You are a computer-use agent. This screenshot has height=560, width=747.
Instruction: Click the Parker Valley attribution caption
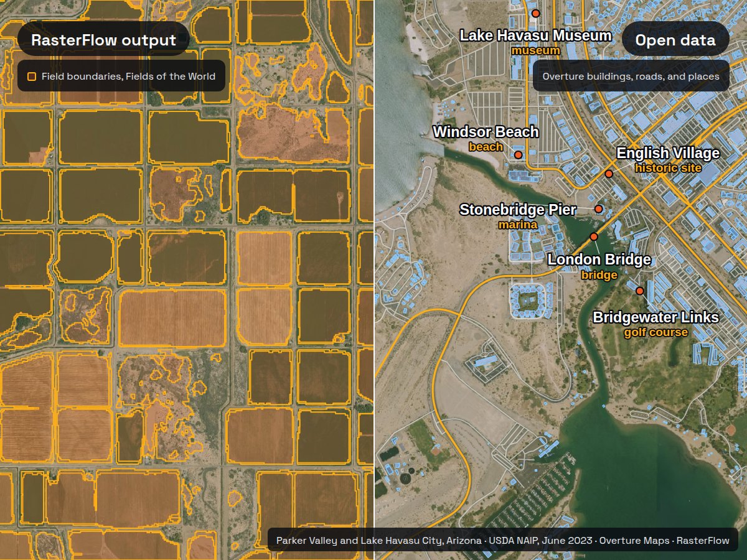pos(503,540)
